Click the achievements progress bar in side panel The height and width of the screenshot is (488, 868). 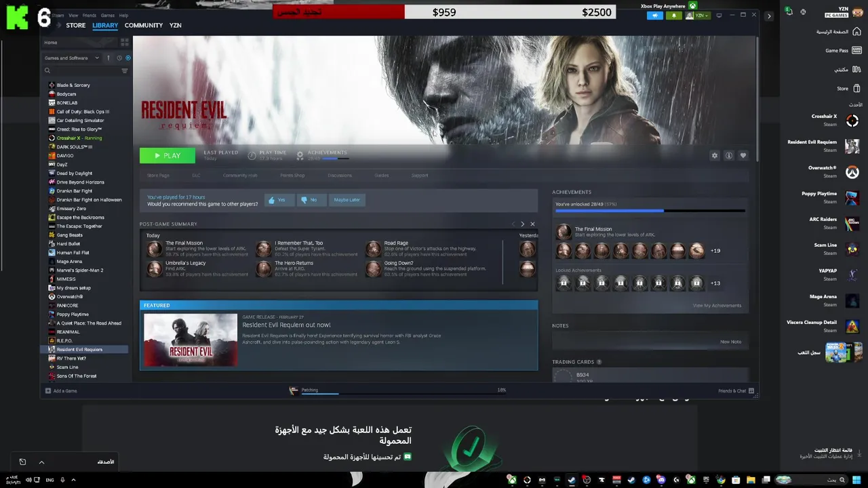(x=650, y=211)
